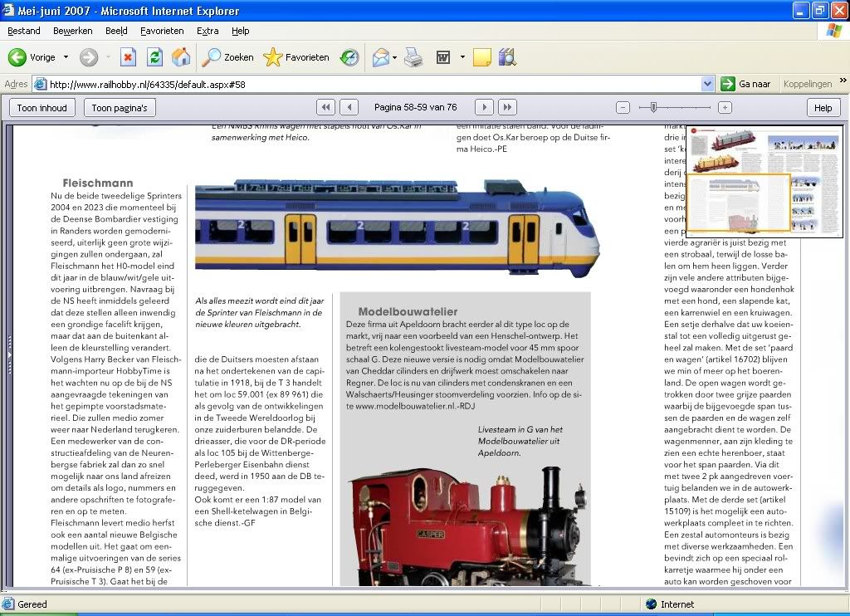Expand the Mail options dropdown arrow

point(394,57)
